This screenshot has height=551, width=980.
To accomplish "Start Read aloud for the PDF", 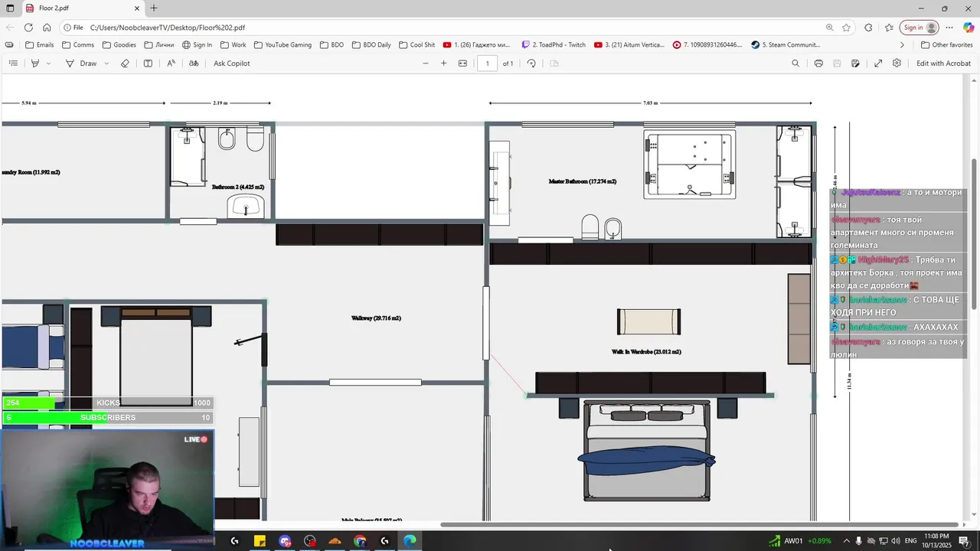I will click(x=171, y=64).
